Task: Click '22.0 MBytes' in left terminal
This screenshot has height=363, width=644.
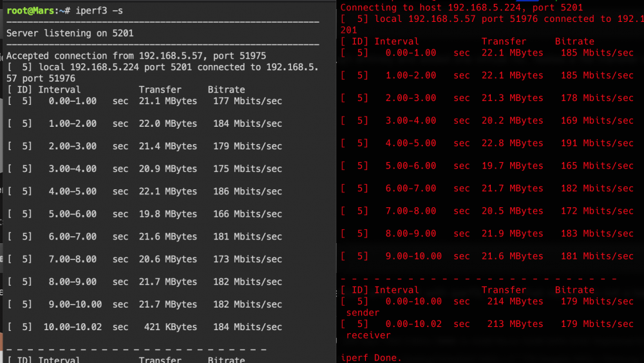Action: coord(167,124)
